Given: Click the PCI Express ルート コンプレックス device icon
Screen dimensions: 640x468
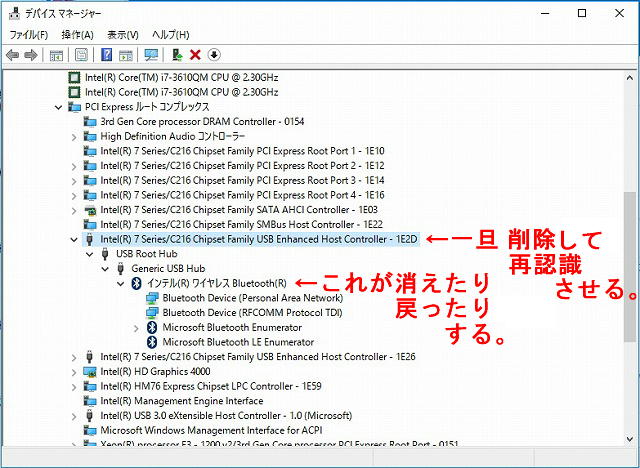Looking at the screenshot, I should click(74, 107).
